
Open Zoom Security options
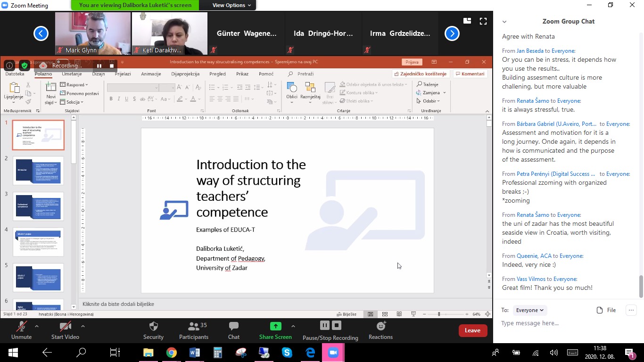[x=153, y=330]
